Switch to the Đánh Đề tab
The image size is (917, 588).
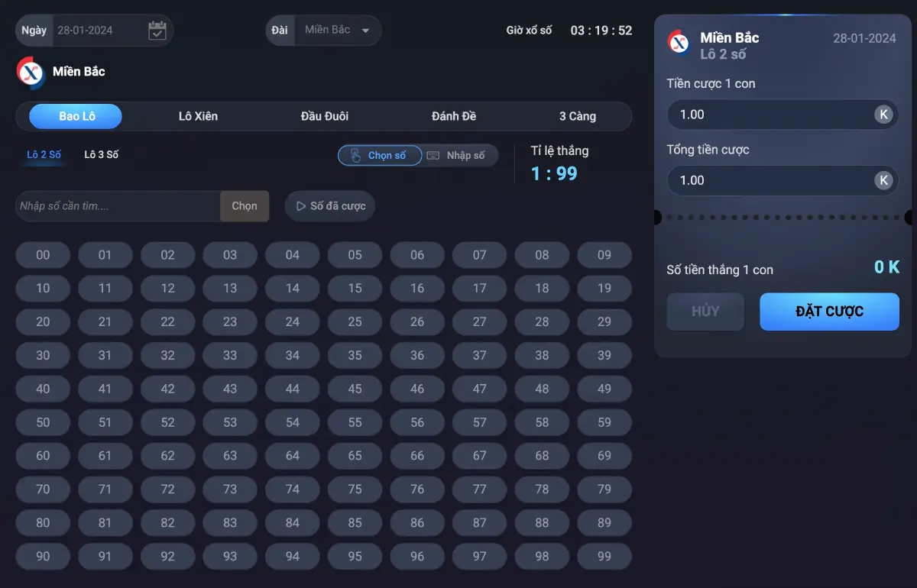pos(454,116)
